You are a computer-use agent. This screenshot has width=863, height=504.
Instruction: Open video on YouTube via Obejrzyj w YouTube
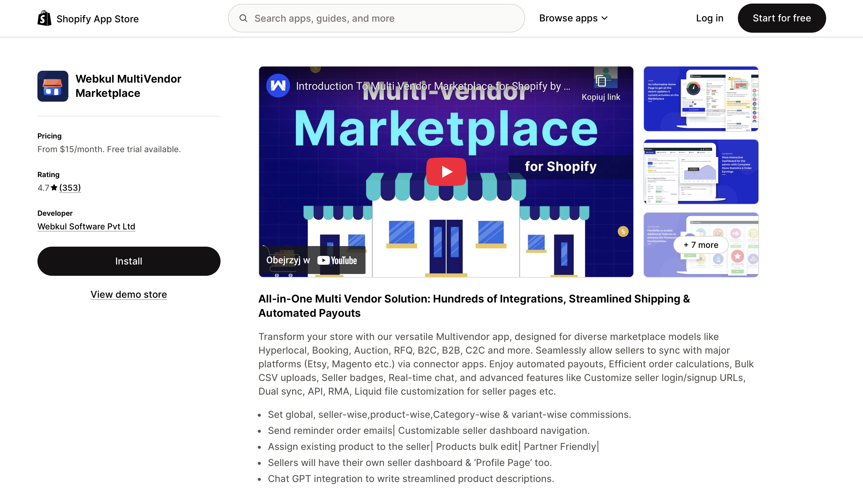(x=312, y=260)
